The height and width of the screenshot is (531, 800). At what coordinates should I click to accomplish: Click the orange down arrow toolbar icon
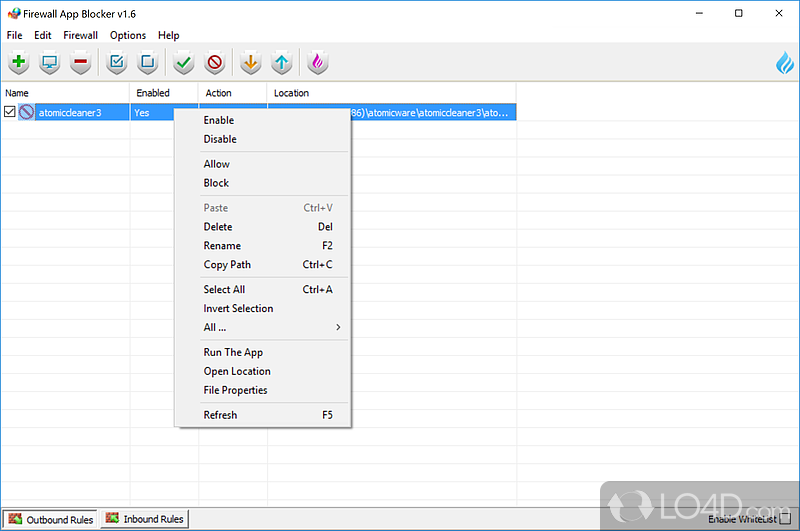pos(251,63)
